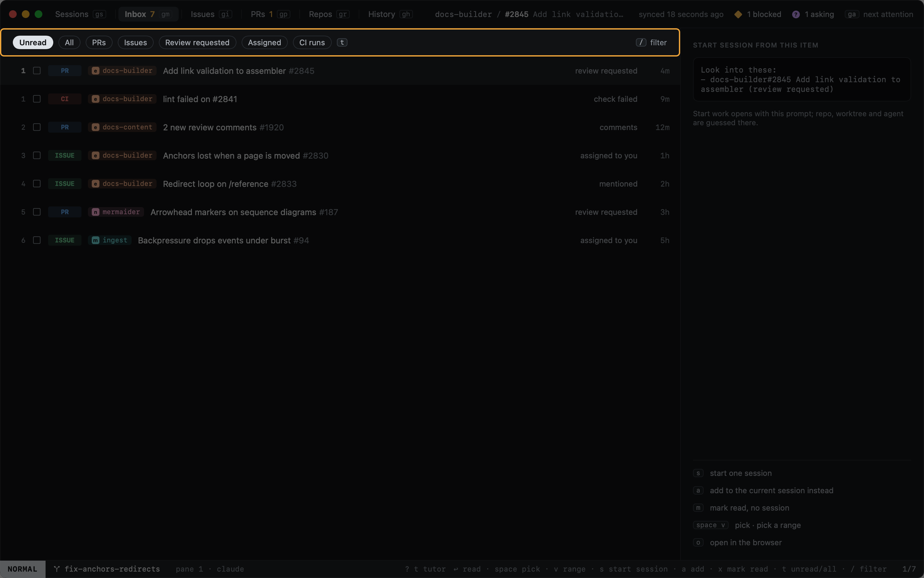
Task: Filter by Review requested
Action: pyautogui.click(x=197, y=42)
